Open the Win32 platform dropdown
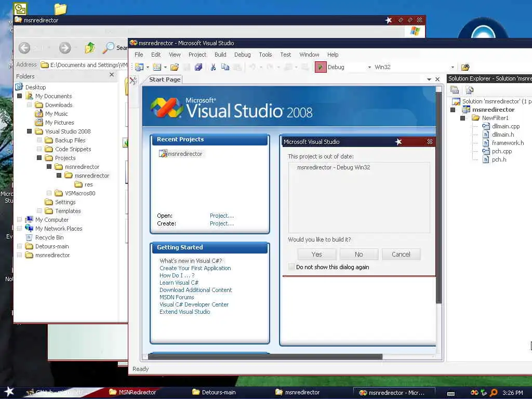The height and width of the screenshot is (399, 532). (x=453, y=67)
